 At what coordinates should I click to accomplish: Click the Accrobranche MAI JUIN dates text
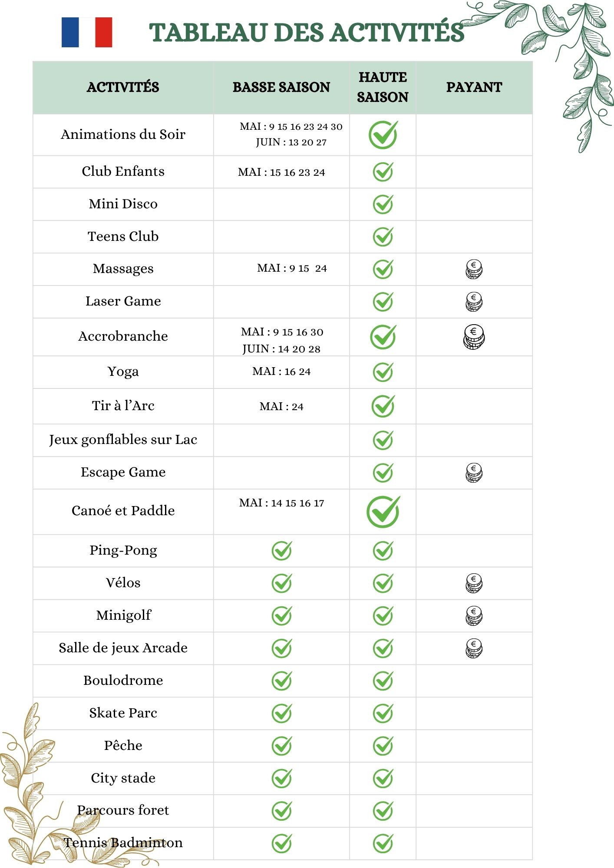[x=282, y=340]
